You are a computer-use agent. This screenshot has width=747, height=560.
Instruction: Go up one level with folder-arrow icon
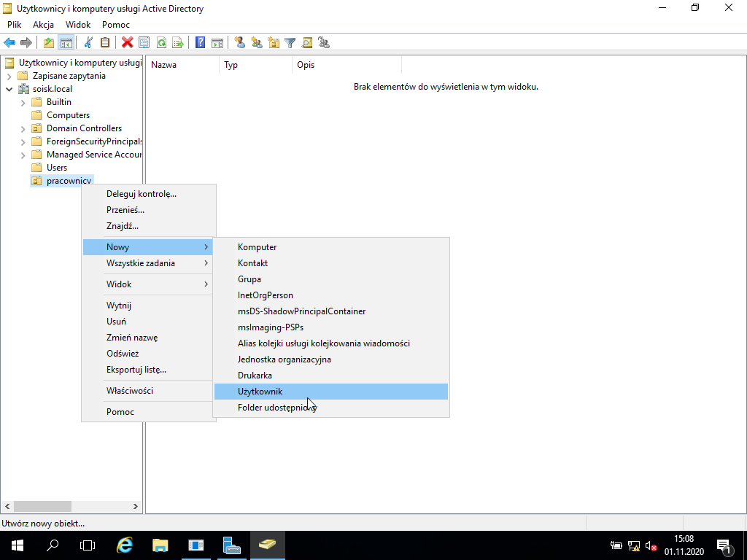coord(49,42)
